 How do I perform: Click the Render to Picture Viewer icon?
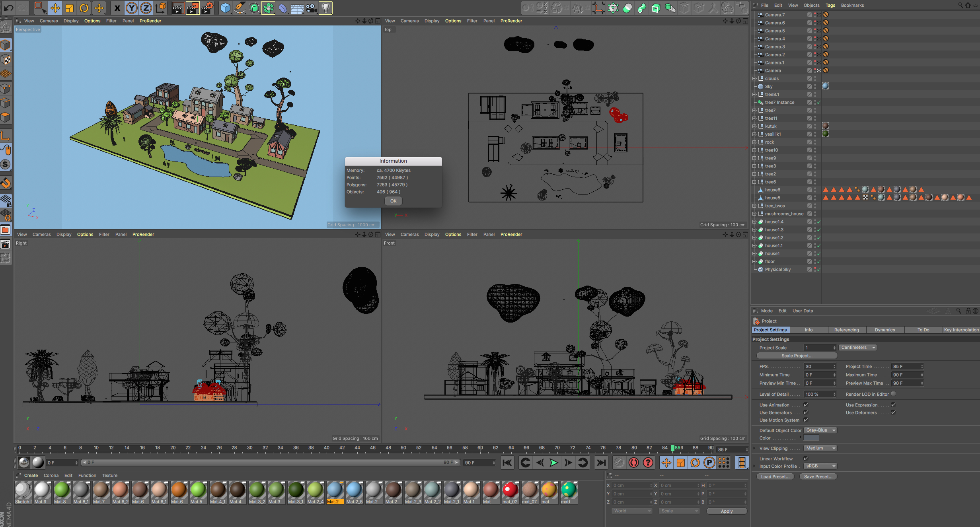click(x=193, y=8)
